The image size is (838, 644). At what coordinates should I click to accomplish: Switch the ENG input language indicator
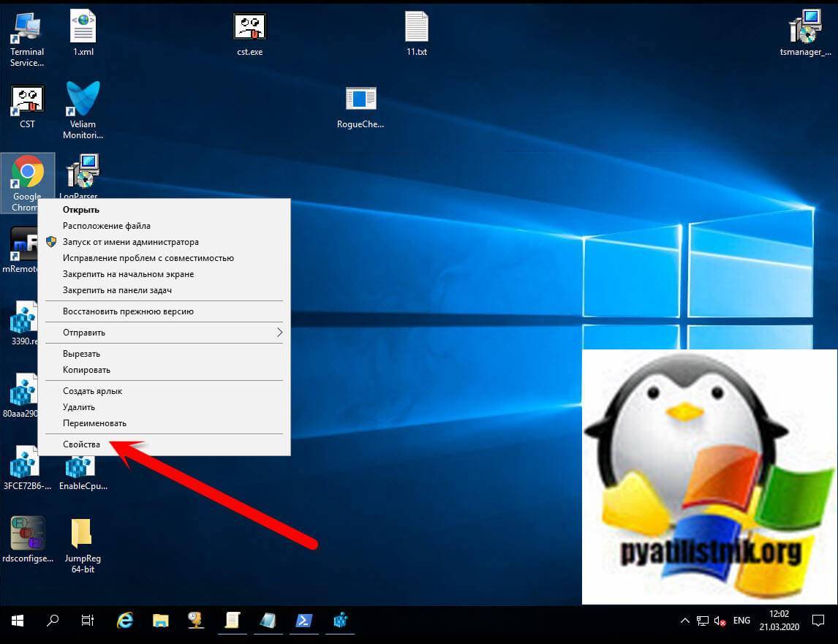741,621
